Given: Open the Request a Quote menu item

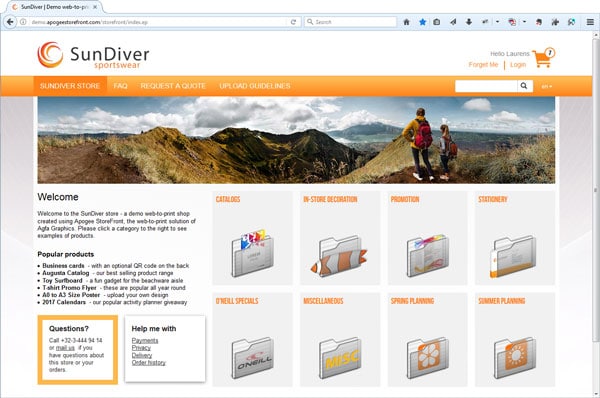Looking at the screenshot, I should tap(173, 86).
